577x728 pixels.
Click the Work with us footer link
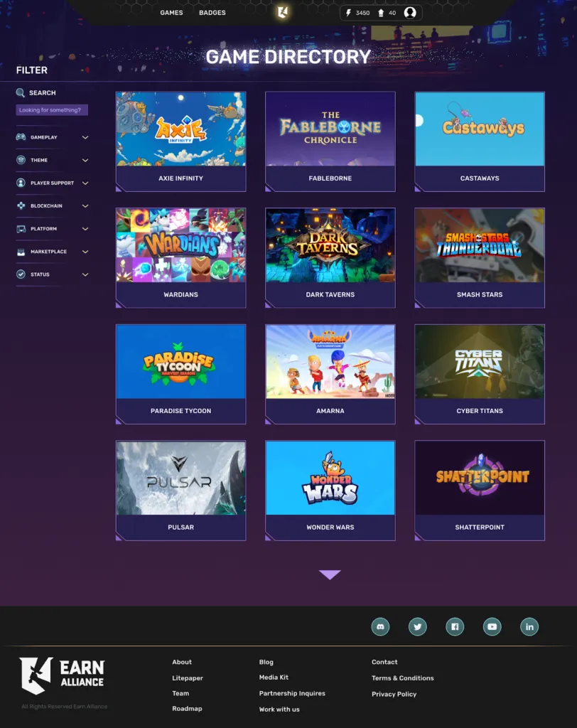tap(279, 710)
